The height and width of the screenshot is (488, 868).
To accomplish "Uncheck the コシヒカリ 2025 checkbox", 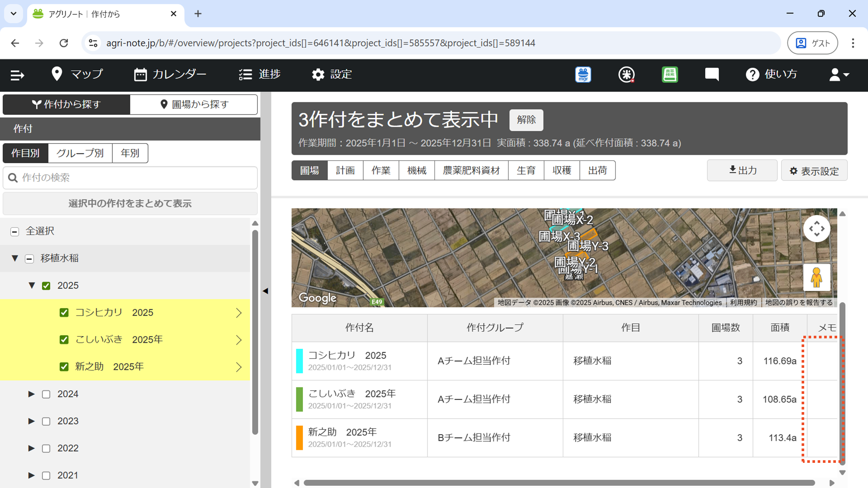I will tap(64, 313).
